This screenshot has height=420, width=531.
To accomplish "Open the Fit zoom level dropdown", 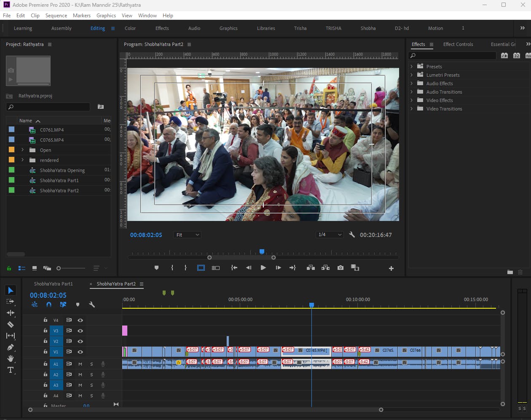I will pos(188,235).
